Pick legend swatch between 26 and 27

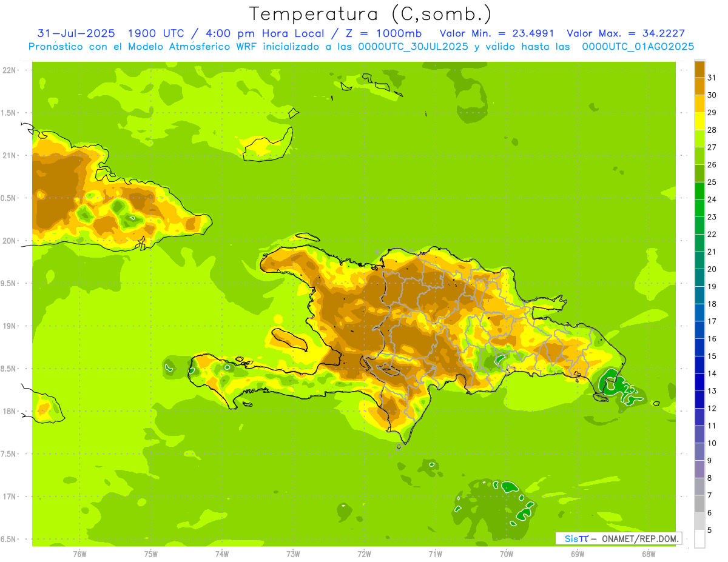[x=699, y=156]
